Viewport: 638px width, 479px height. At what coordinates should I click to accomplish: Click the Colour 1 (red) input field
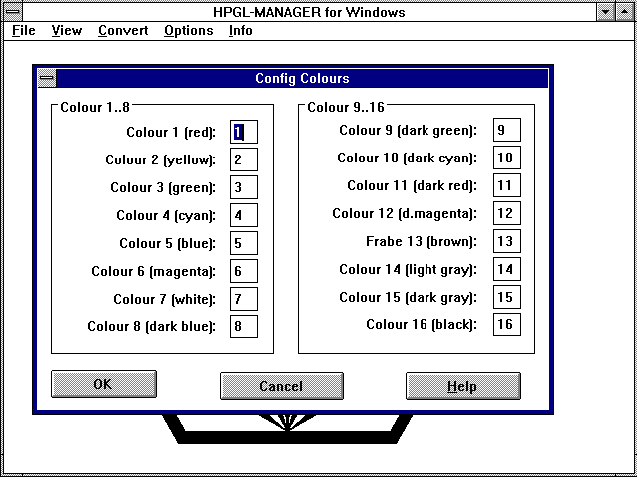tap(244, 132)
